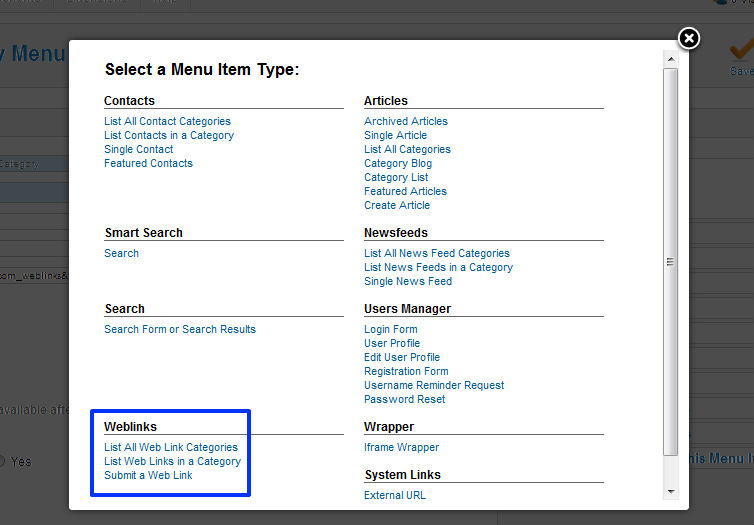
Task: Close the menu item type dialog
Action: coord(689,38)
